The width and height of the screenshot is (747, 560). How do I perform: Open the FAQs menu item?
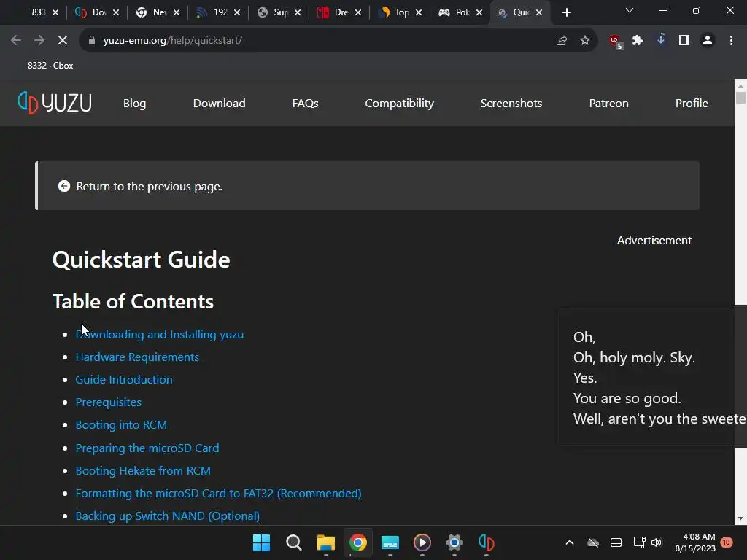(x=306, y=103)
